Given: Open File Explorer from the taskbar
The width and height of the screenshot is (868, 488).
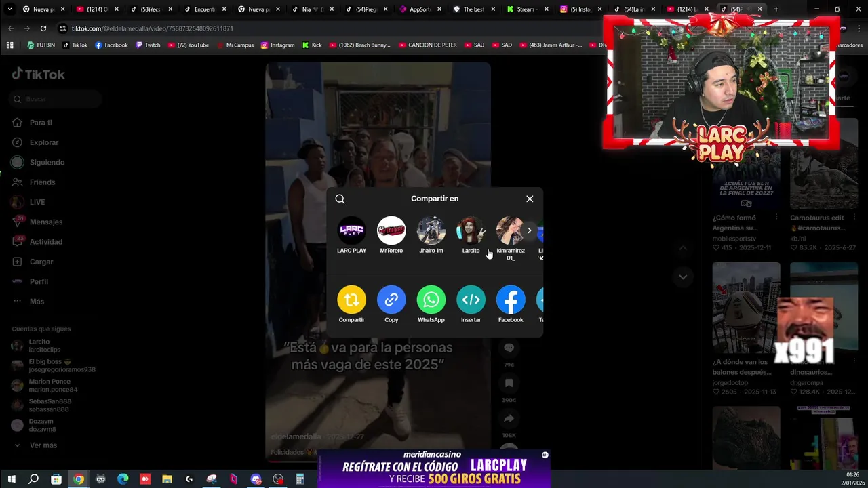Looking at the screenshot, I should pos(167,479).
